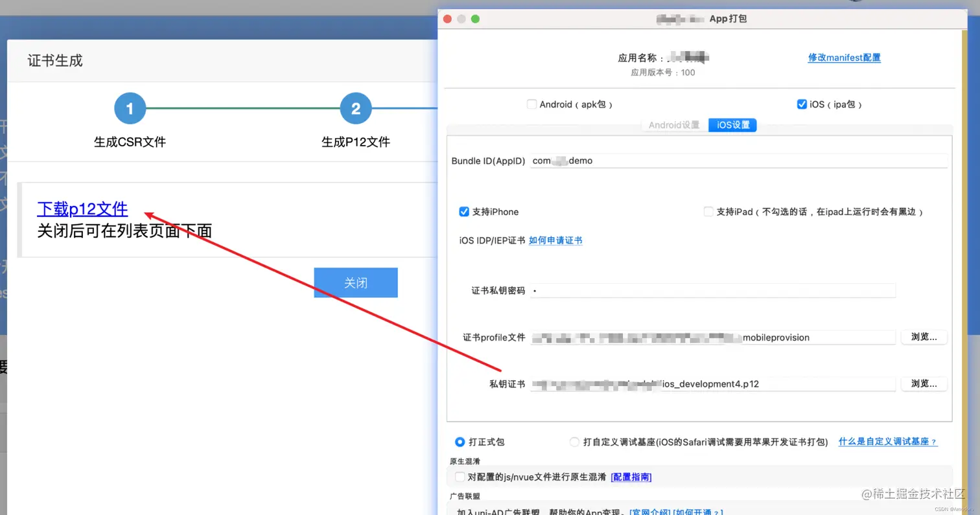Switch to the iOS设置 tab
980x515 pixels.
coord(732,125)
